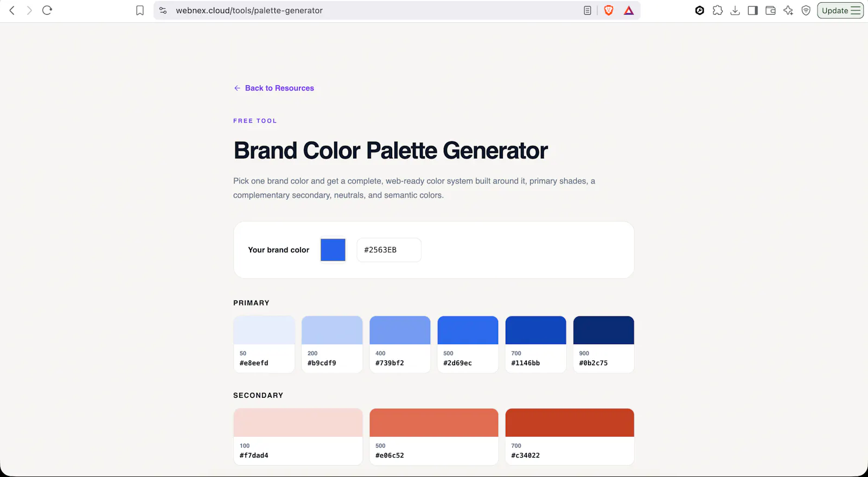
Task: Select primary 700 swatch #1146bb
Action: [x=535, y=344]
